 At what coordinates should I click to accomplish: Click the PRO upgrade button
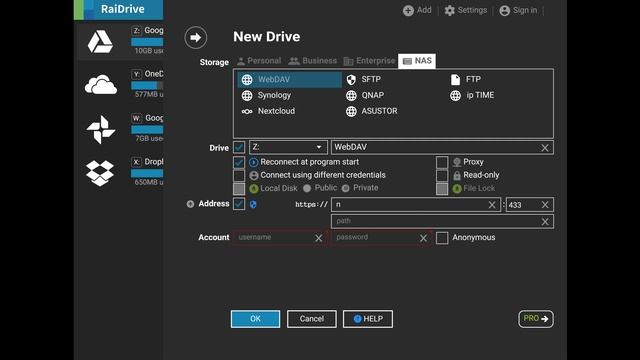click(x=536, y=319)
